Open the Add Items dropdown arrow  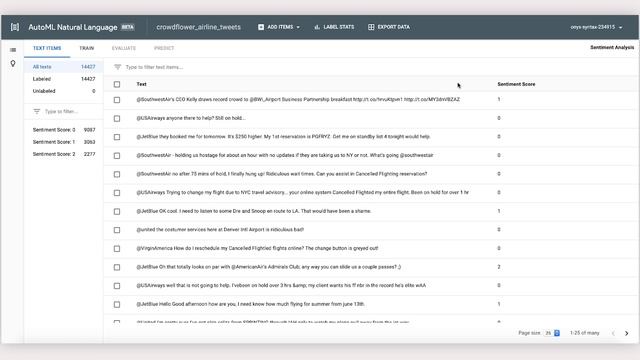pyautogui.click(x=298, y=27)
